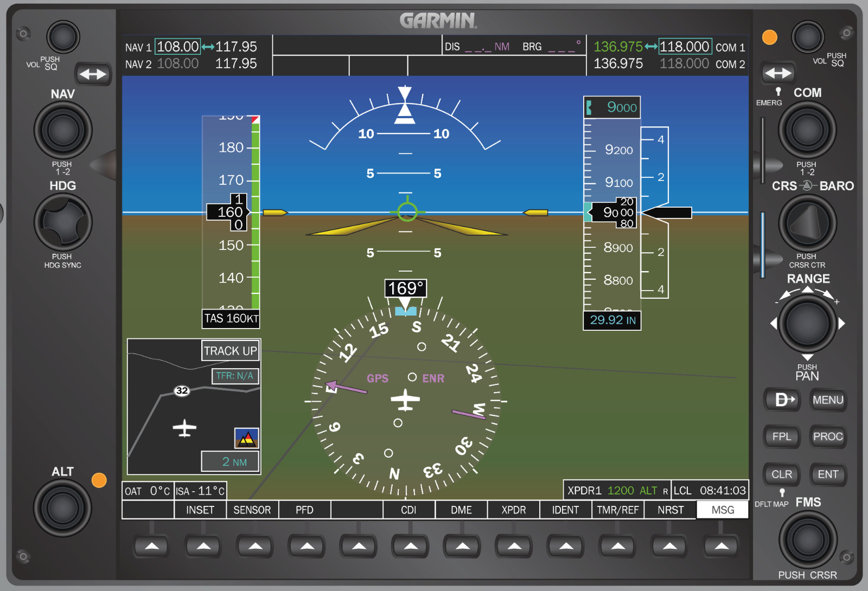Select the NRST softkey label
The height and width of the screenshot is (591, 868).
(x=671, y=510)
